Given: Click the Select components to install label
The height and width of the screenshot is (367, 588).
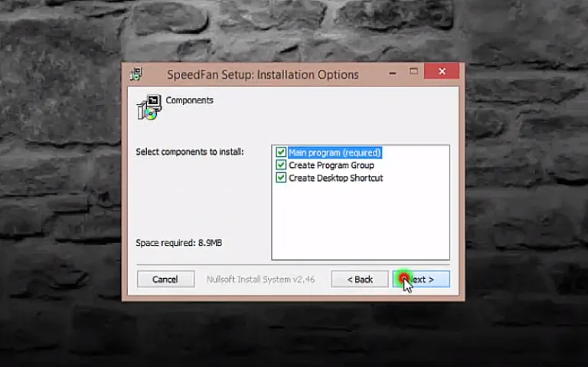Looking at the screenshot, I should click(190, 152).
